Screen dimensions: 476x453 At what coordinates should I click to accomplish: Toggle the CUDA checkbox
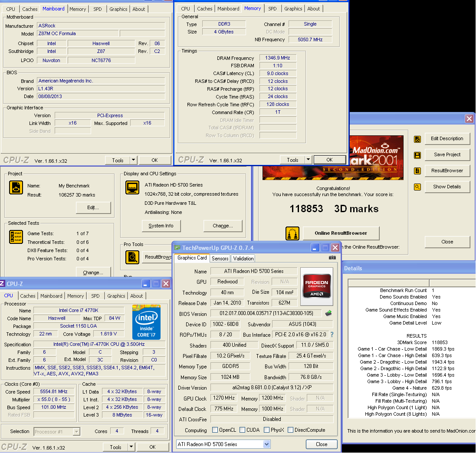242,430
